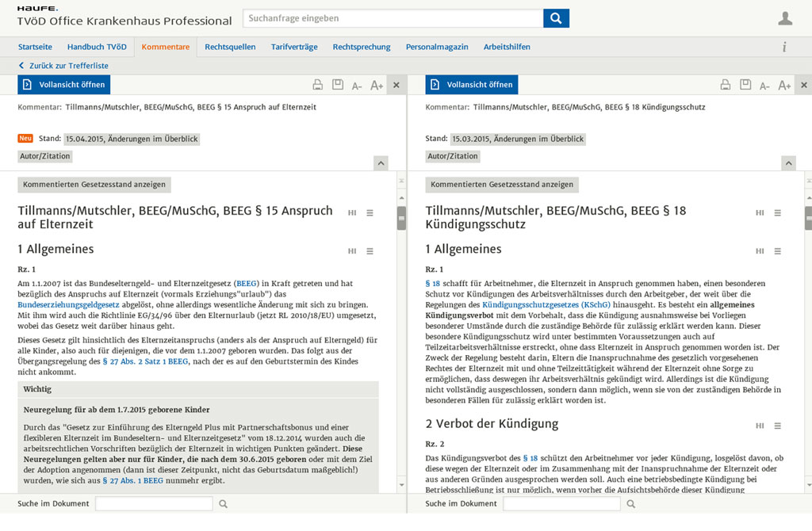This screenshot has width=812, height=531.
Task: Open '§ 27 Abs. 2 Satz 1 BEEG' link
Action: [x=146, y=361]
